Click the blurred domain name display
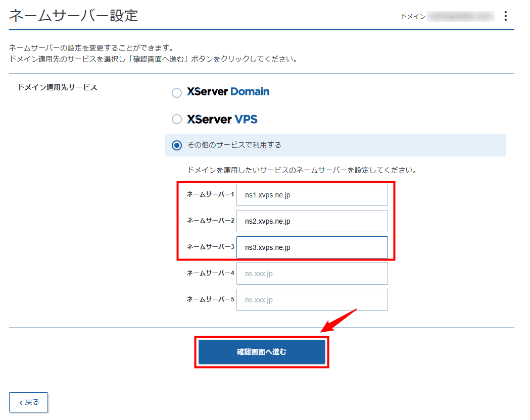This screenshot has width=530, height=420. [462, 16]
